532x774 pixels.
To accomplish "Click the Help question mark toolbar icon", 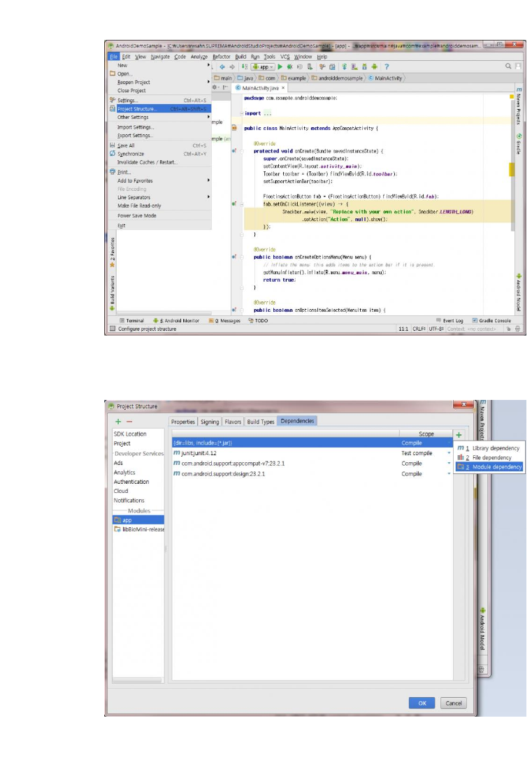I will (x=387, y=66).
